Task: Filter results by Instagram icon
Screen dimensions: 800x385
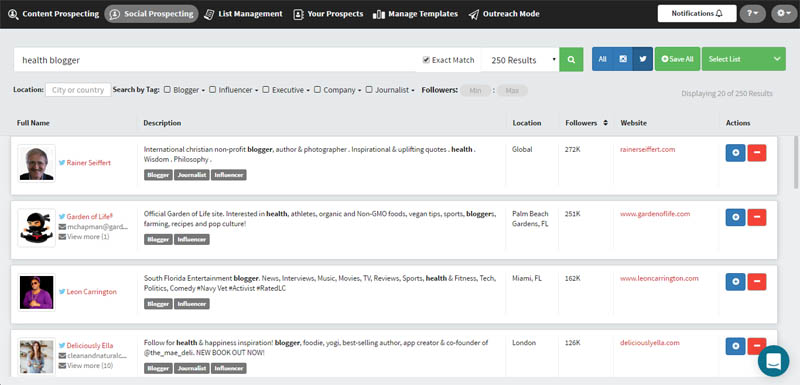Action: click(x=622, y=59)
